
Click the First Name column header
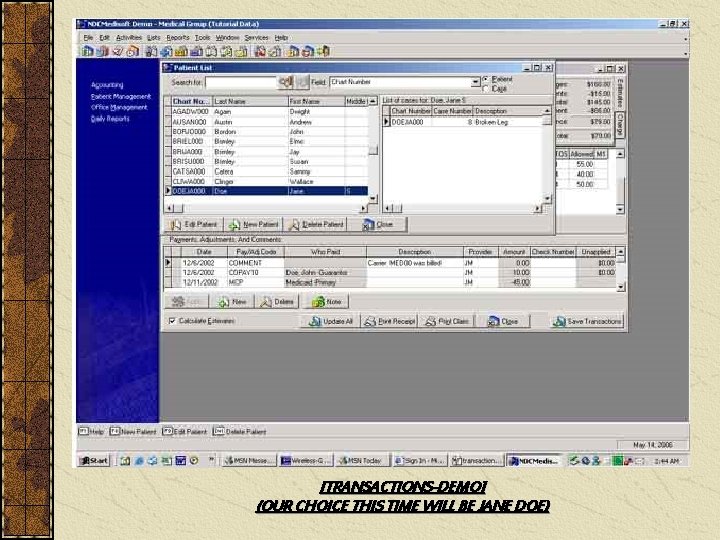(316, 101)
